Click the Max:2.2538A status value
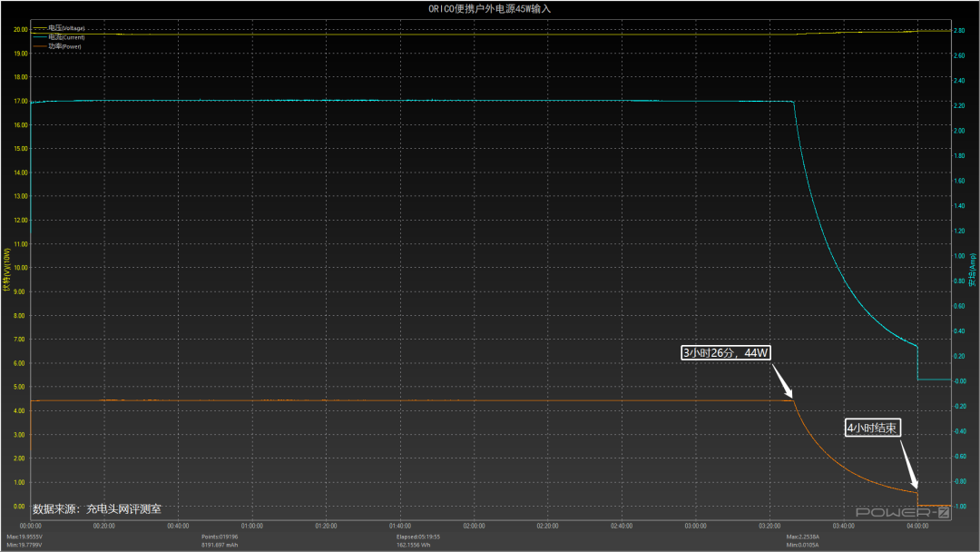This screenshot has width=980, height=552. tap(802, 537)
